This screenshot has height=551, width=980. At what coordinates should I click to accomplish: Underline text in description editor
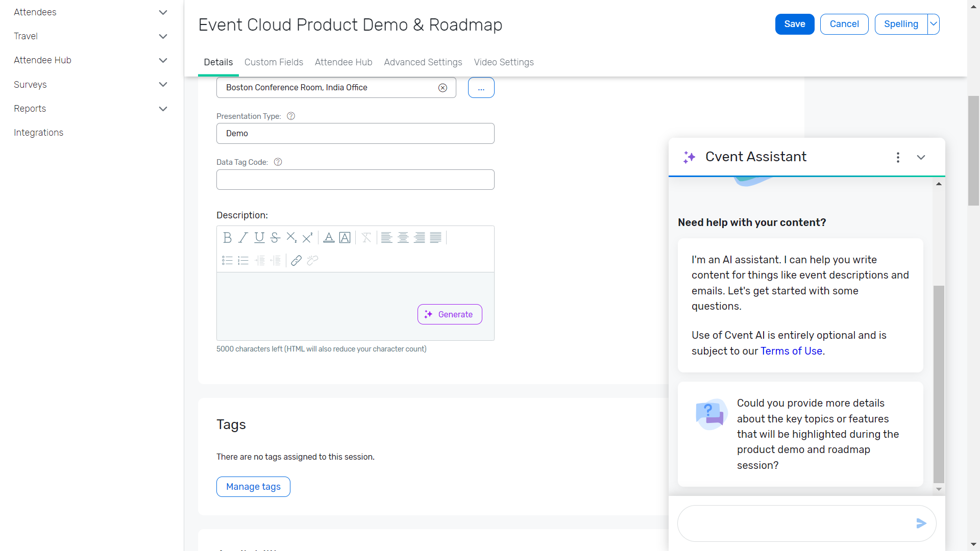pos(259,237)
